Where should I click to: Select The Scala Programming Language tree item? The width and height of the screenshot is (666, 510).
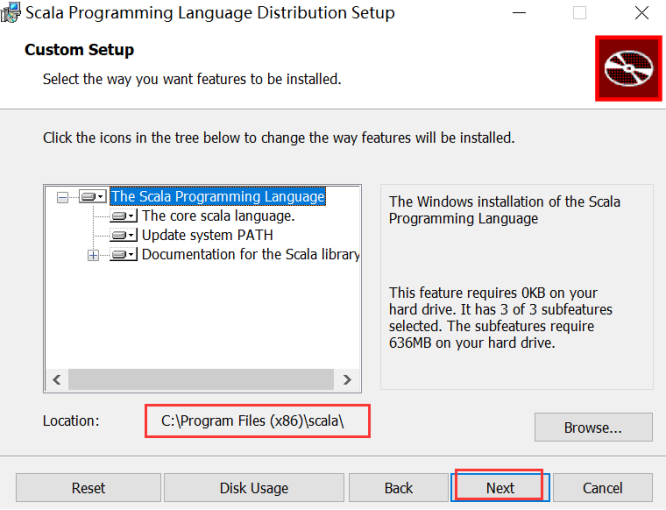coord(218,197)
